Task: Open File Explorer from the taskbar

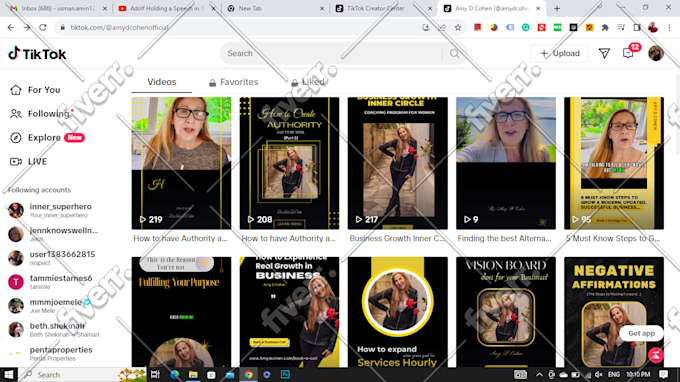Action: [193, 374]
